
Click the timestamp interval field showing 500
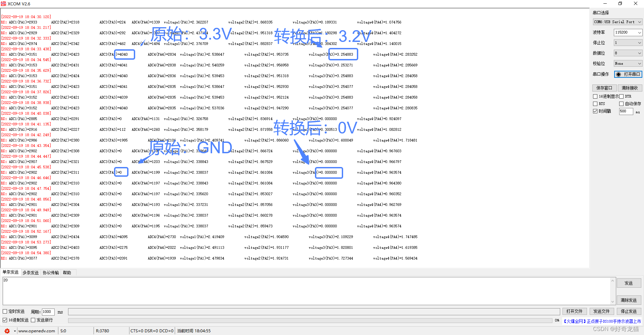click(626, 111)
